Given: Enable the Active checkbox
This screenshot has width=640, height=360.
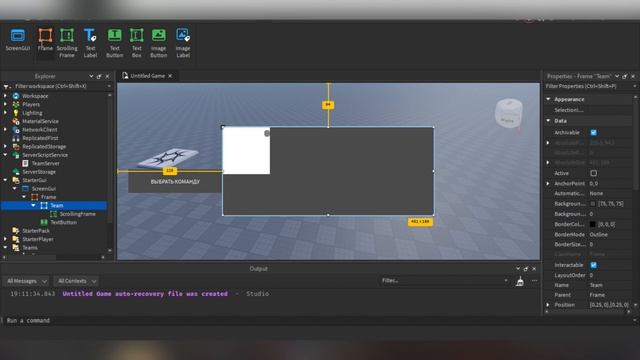Looking at the screenshot, I should 593,173.
